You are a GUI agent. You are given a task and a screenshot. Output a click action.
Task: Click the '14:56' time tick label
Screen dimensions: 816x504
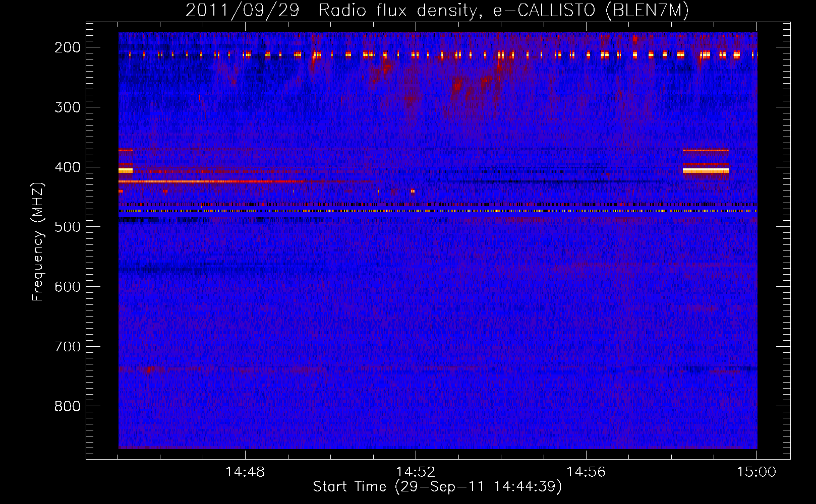586,472
